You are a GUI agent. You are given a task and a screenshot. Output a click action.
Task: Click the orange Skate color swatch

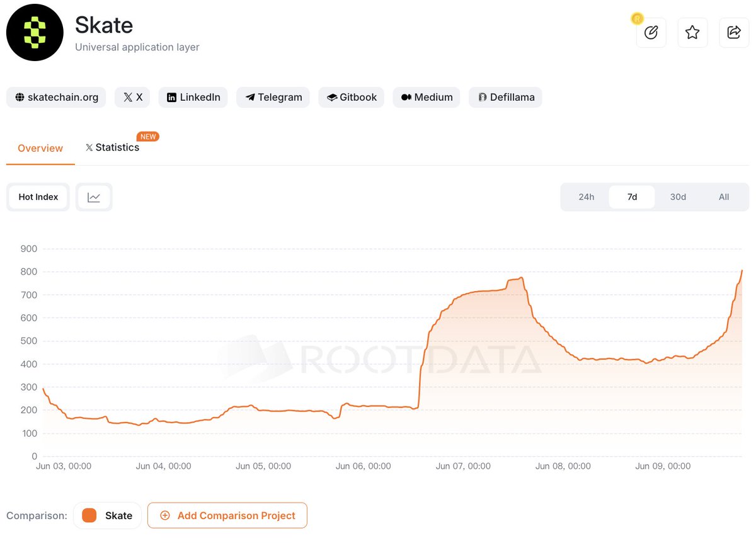tap(89, 515)
